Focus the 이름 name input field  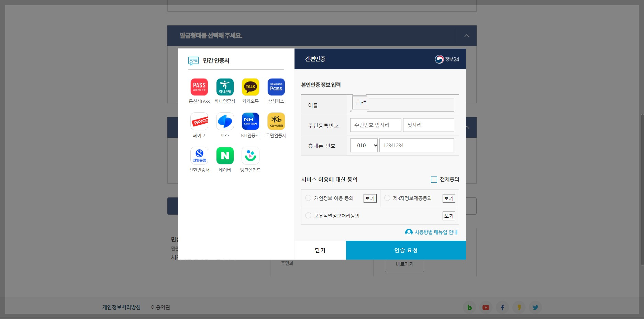point(402,105)
